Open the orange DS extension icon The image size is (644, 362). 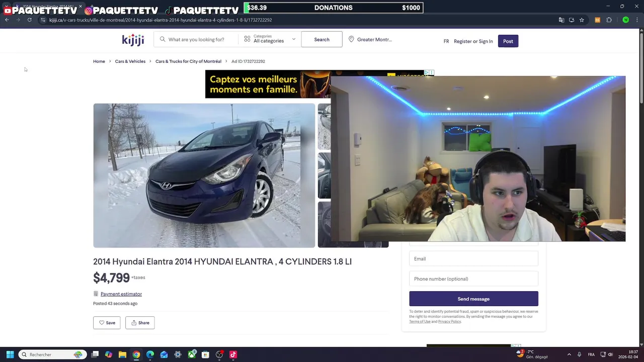pos(598,20)
